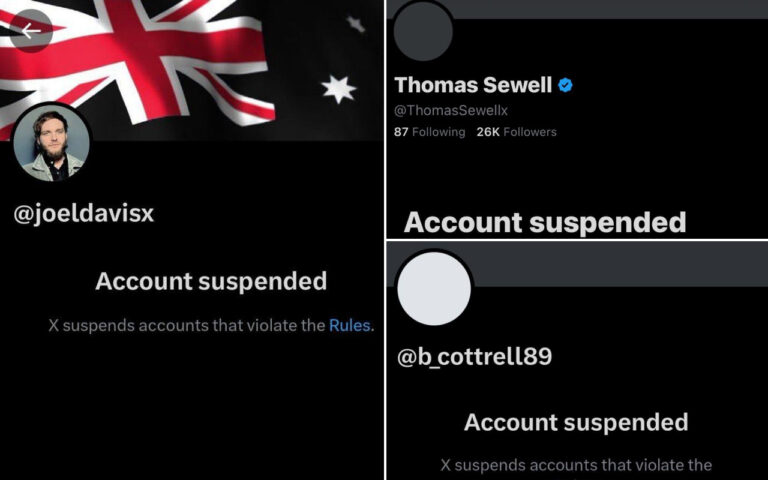The width and height of the screenshot is (768, 480).
Task: Select the @joeldavisx handle text
Action: [x=84, y=214]
